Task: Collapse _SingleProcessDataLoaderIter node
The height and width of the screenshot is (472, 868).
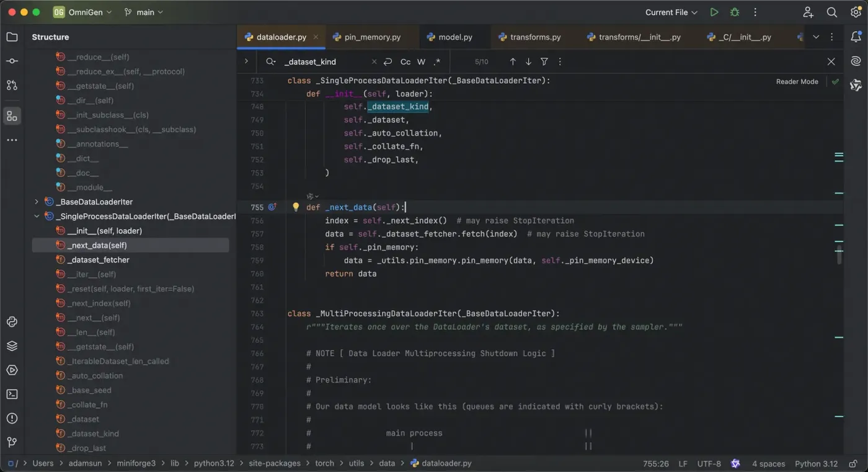Action: point(37,216)
